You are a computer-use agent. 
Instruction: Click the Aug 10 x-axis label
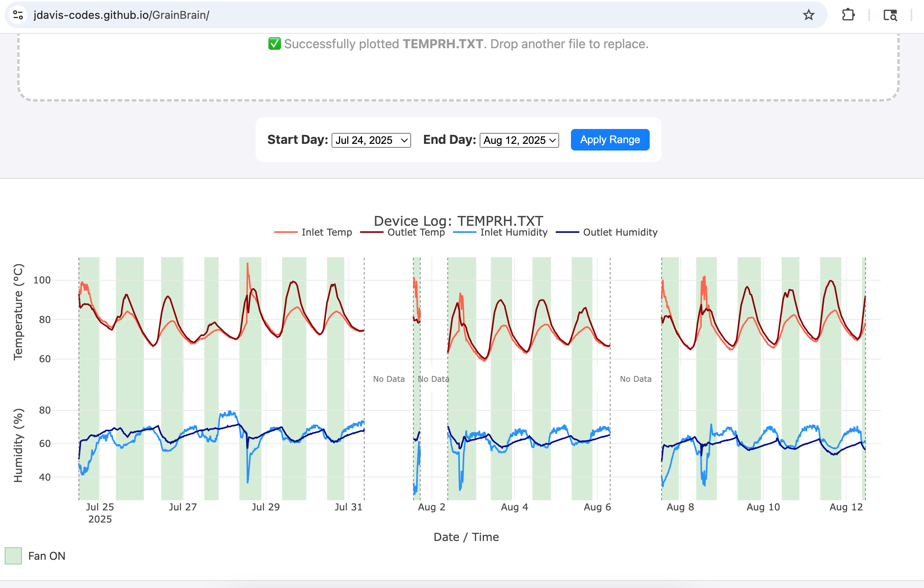763,507
